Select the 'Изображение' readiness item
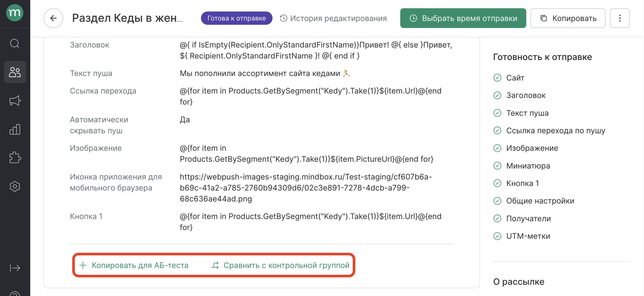This screenshot has height=296, width=644. (x=525, y=148)
